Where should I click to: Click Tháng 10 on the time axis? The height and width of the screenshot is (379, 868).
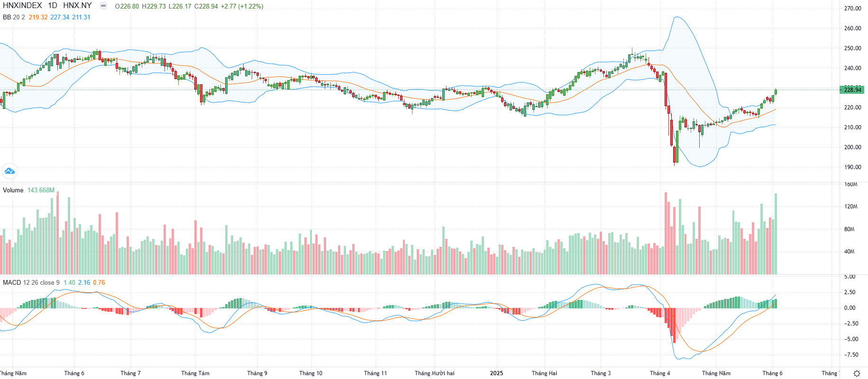click(x=311, y=373)
